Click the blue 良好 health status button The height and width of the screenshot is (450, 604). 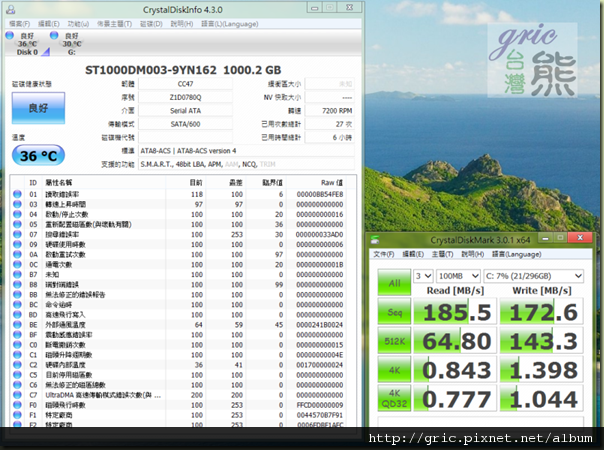pos(38,108)
